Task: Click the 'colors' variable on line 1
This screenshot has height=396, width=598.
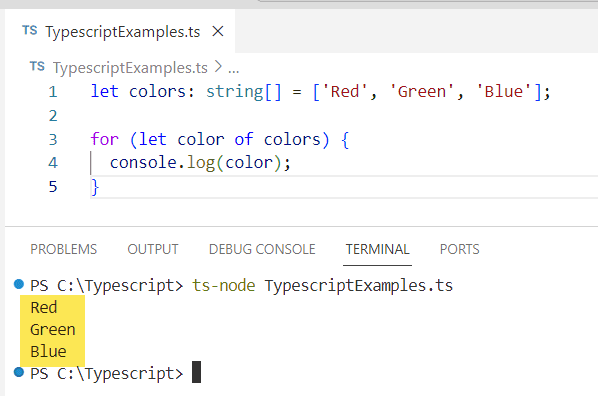Action: (x=157, y=92)
